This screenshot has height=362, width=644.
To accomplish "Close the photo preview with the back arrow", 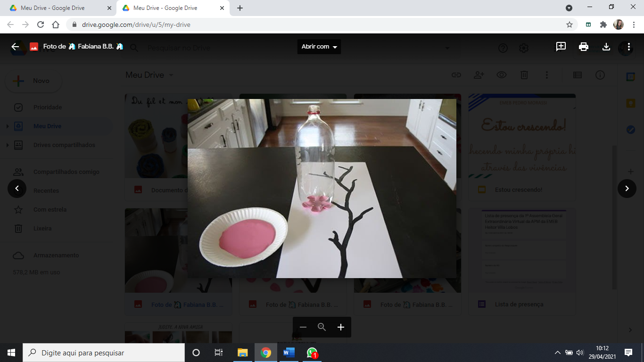I will click(x=15, y=47).
